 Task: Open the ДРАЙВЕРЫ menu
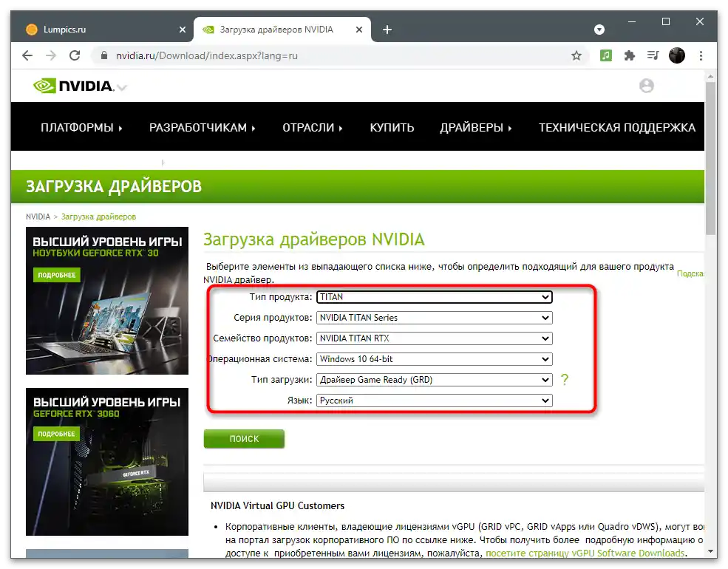point(476,128)
